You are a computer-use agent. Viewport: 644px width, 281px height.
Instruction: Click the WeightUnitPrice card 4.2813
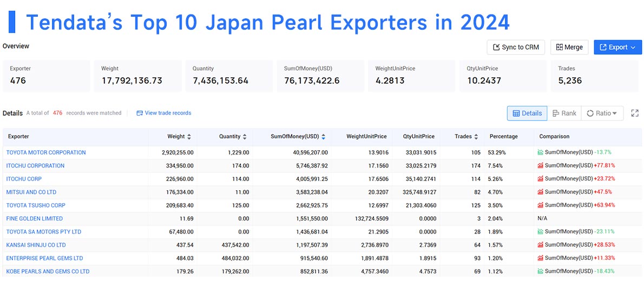[411, 76]
